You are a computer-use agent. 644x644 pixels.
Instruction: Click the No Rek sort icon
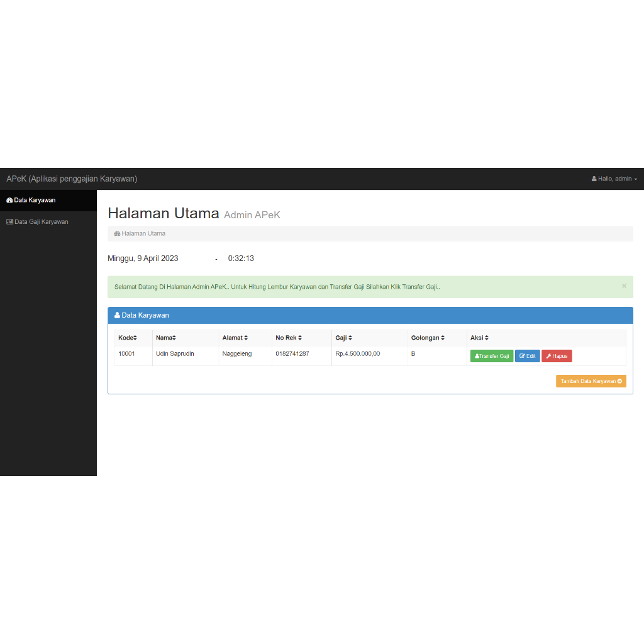coord(300,338)
